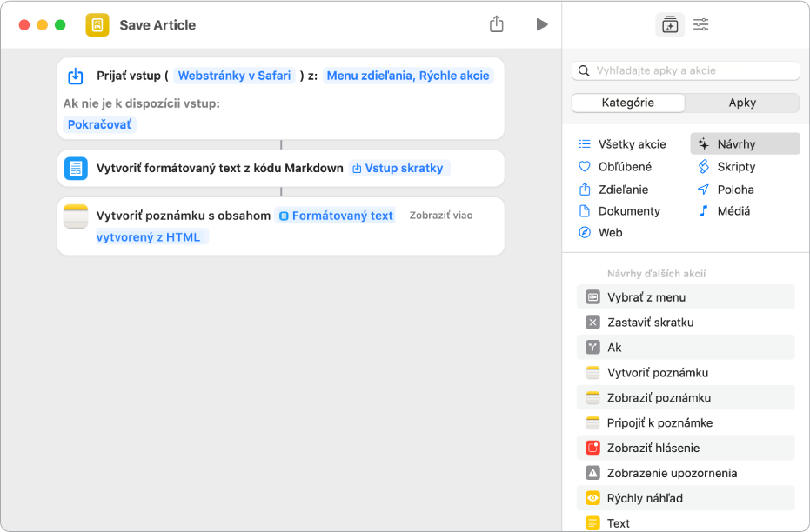Change the Menu zdieľania, Rýchle akcie parameter
Screen dimensions: 810x532
[x=408, y=76]
